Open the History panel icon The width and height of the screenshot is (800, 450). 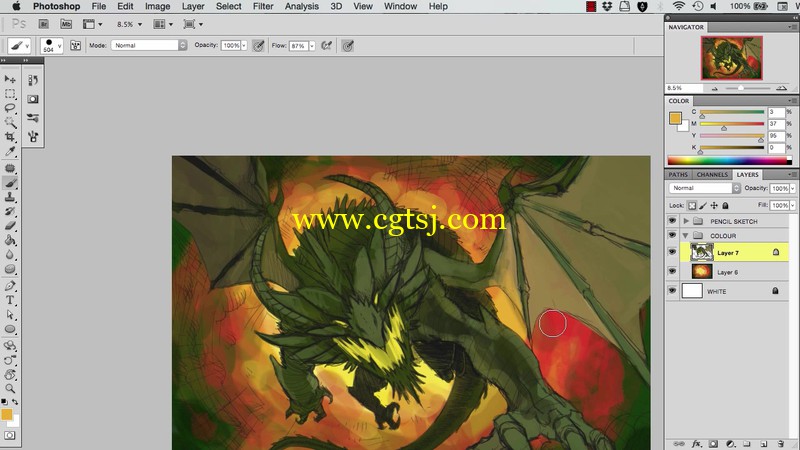(x=33, y=80)
